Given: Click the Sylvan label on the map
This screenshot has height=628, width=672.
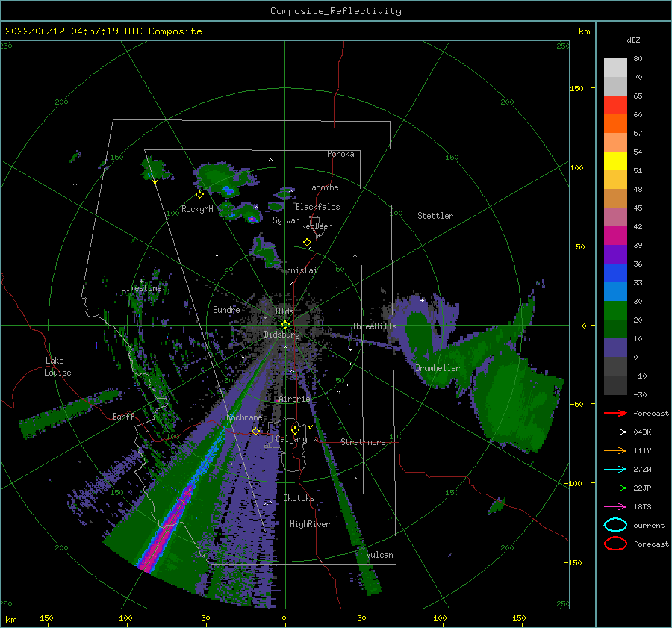Looking at the screenshot, I should click(286, 220).
